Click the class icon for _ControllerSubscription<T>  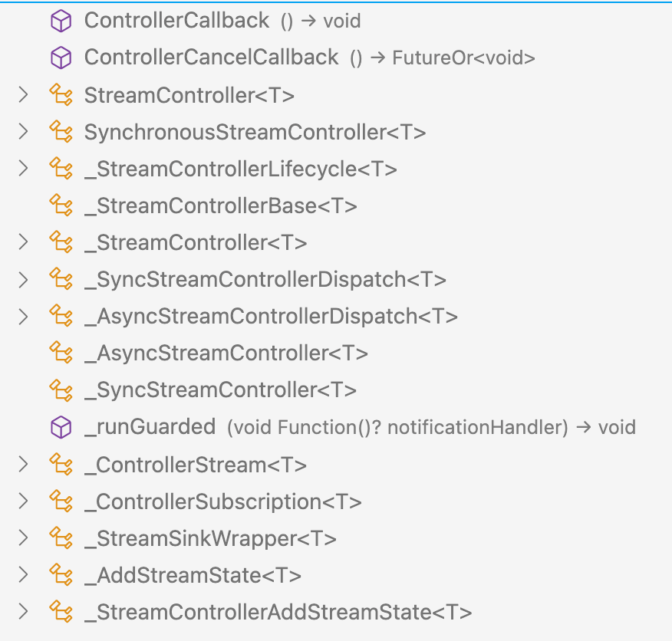click(61, 501)
